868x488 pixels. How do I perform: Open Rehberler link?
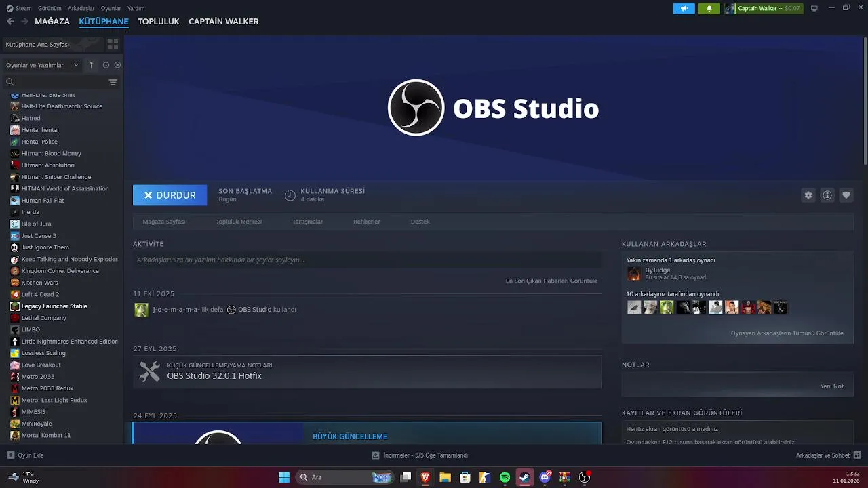click(367, 222)
